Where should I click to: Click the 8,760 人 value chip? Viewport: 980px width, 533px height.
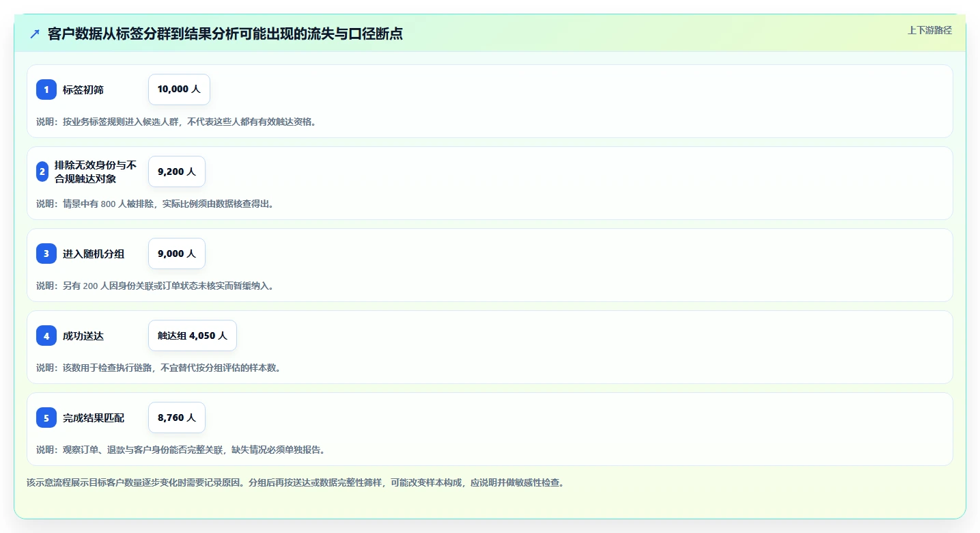pos(177,418)
